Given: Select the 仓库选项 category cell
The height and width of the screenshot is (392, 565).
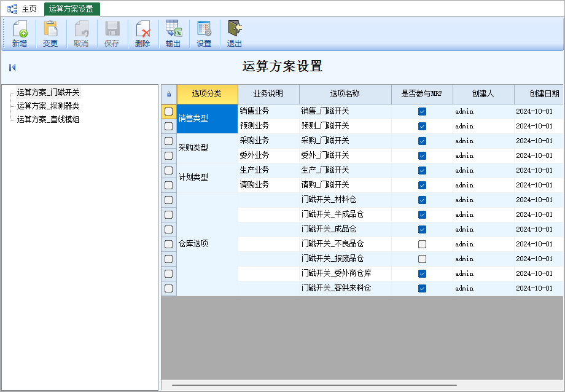Looking at the screenshot, I should [207, 244].
